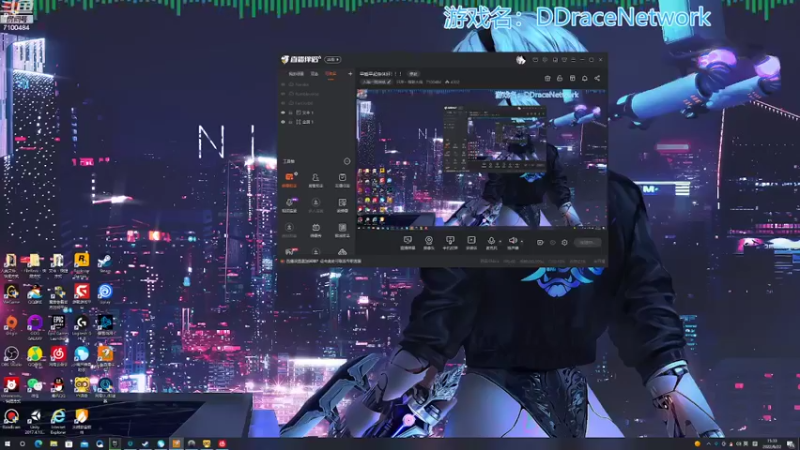Screen dimensions: 800x450
Task: Expand the microphone options arrow
Action: click(x=500, y=241)
